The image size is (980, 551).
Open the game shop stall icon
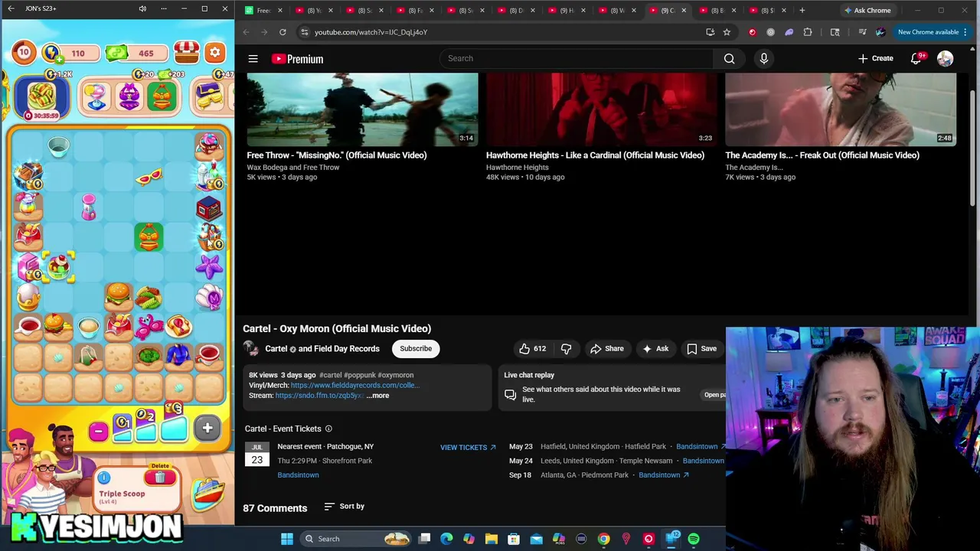pos(186,52)
